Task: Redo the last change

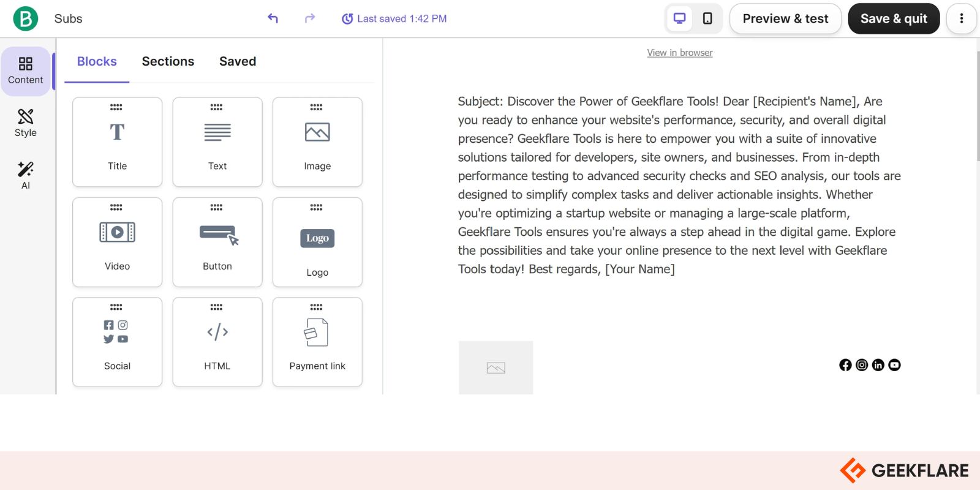Action: [310, 18]
